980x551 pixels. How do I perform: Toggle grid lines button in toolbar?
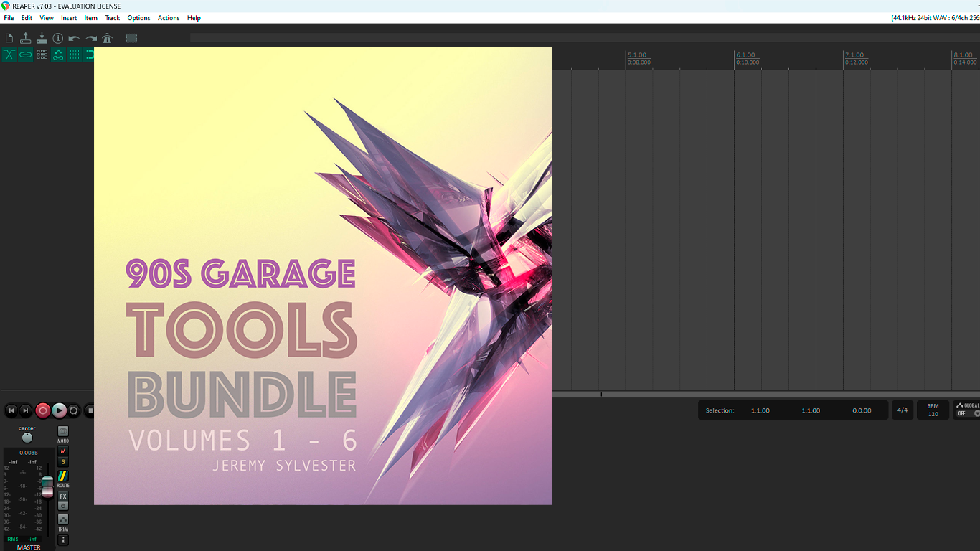(x=75, y=55)
